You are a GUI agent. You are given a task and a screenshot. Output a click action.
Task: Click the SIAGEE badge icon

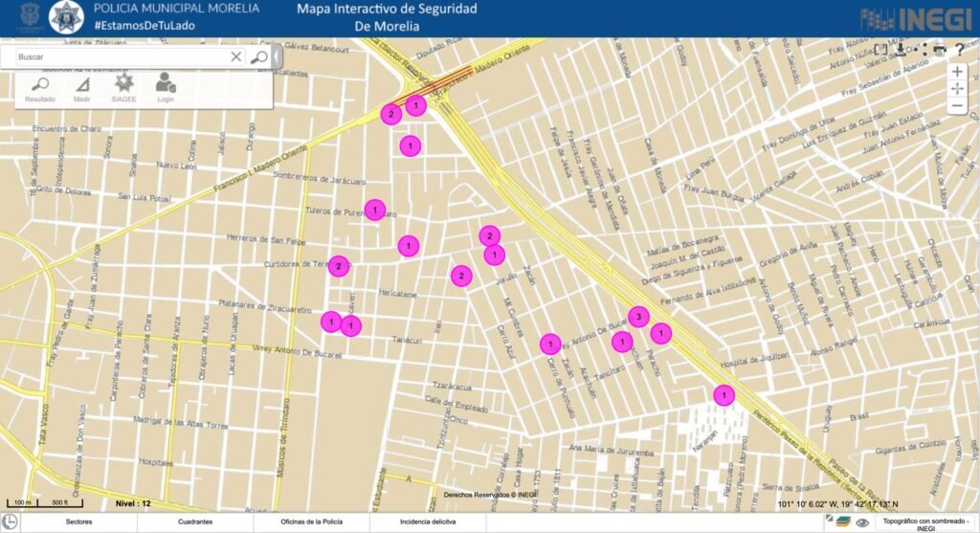pyautogui.click(x=123, y=84)
